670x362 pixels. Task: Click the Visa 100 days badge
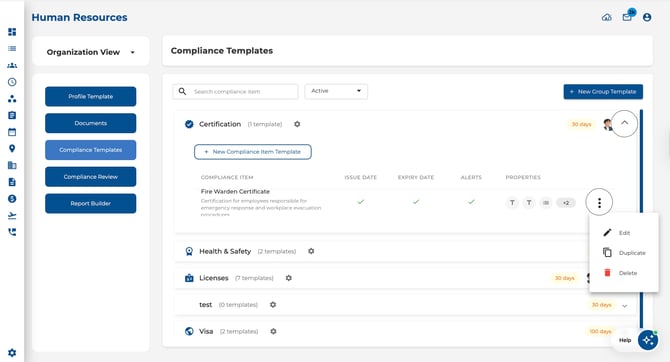tap(600, 332)
